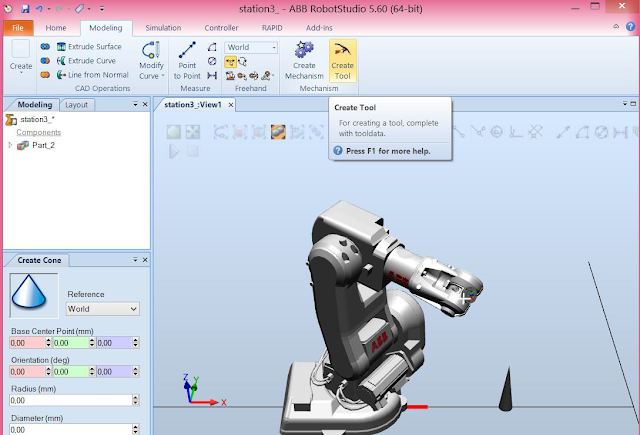This screenshot has width=640, height=435.
Task: Click the purple Orientation Z field
Action: pyautogui.click(x=114, y=372)
